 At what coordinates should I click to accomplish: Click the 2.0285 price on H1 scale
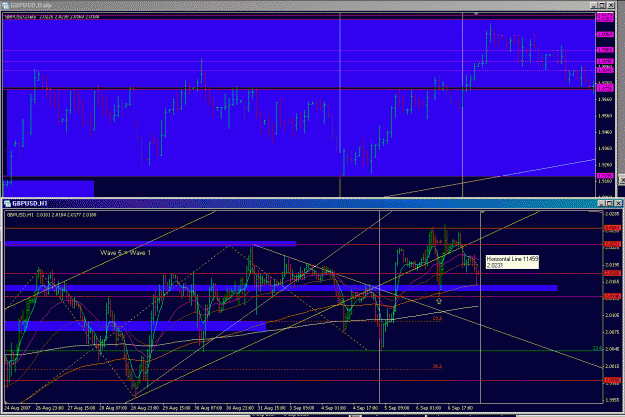coord(612,214)
